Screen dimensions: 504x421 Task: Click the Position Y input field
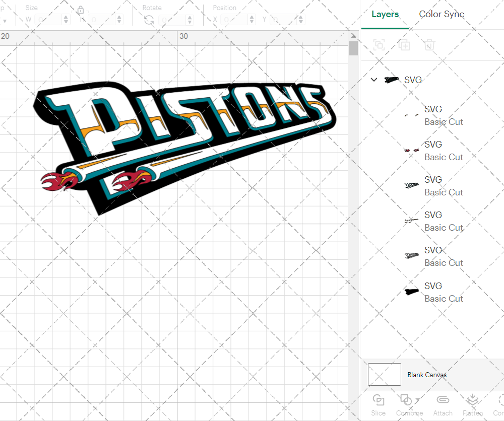(283, 20)
